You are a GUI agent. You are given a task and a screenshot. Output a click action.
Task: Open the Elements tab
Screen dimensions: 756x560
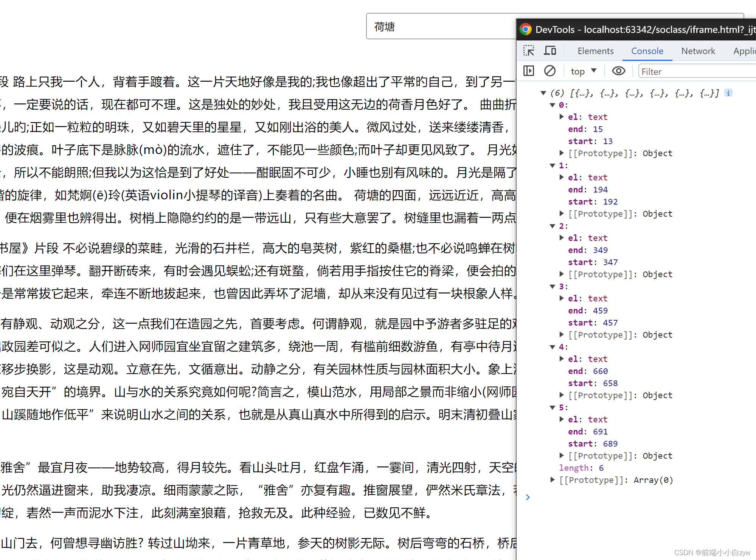pyautogui.click(x=595, y=51)
